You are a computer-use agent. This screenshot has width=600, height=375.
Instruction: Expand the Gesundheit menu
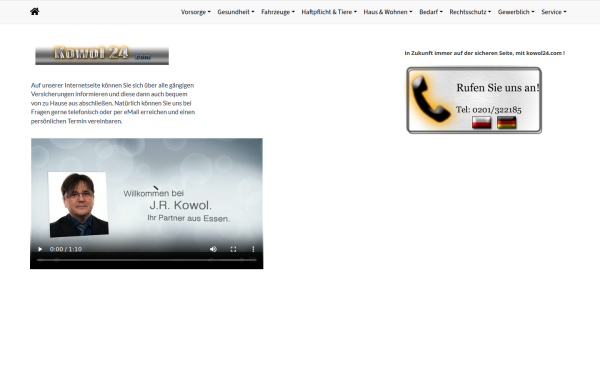236,12
